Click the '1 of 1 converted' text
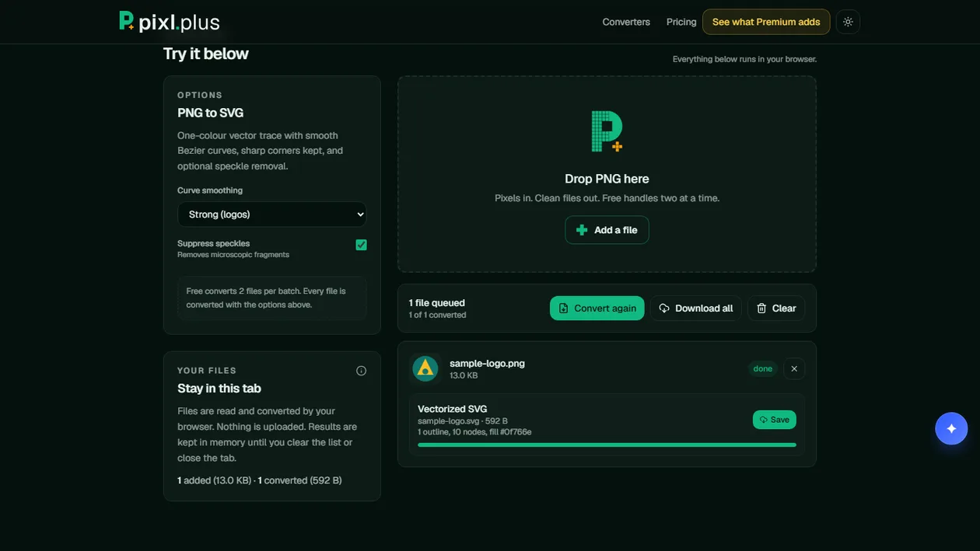 438,315
